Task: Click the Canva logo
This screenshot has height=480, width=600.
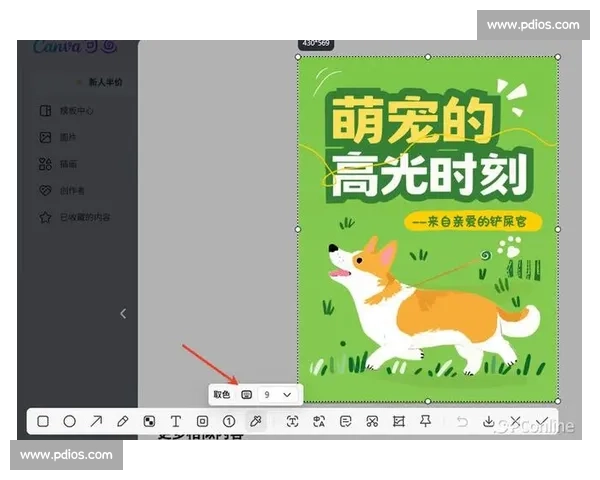Action: (x=75, y=46)
